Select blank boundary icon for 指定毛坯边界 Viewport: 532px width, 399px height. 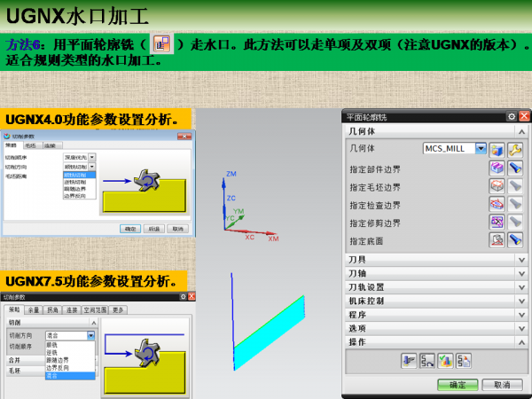click(497, 186)
